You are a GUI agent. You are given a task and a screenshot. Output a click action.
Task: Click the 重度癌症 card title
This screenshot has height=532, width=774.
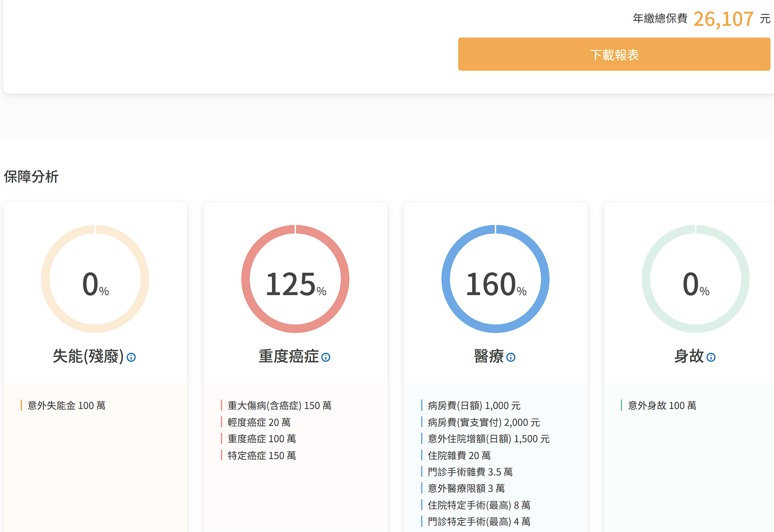289,356
